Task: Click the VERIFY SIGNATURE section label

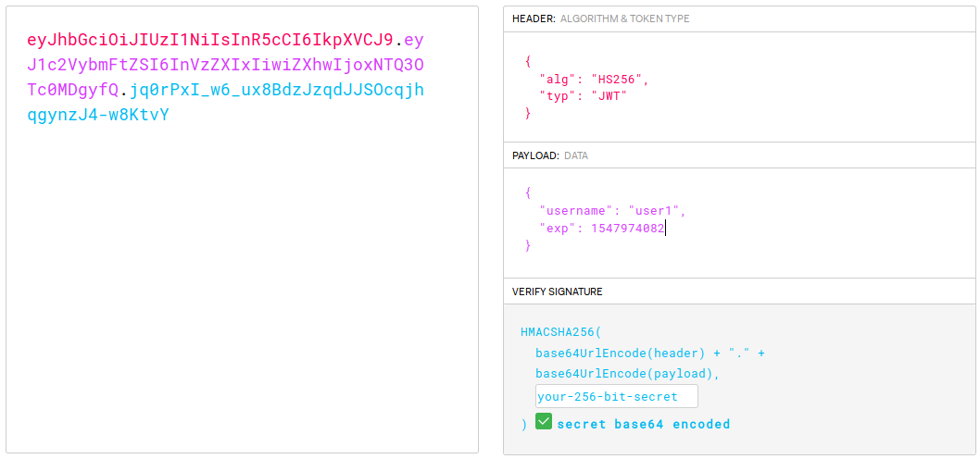Action: click(x=557, y=292)
